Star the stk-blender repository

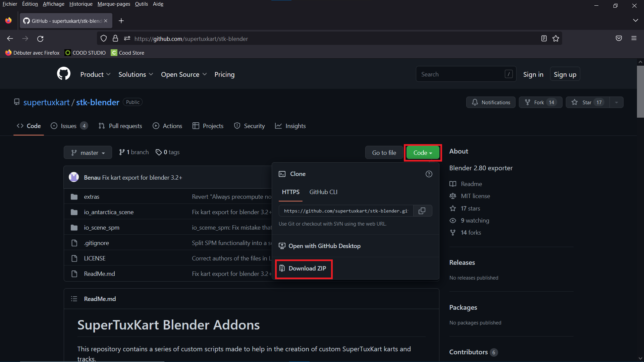click(587, 102)
